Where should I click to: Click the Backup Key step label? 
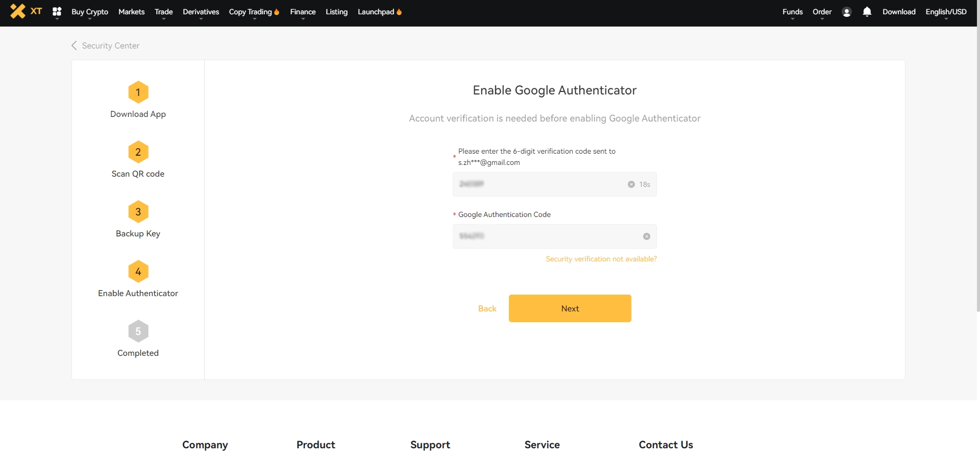[138, 233]
